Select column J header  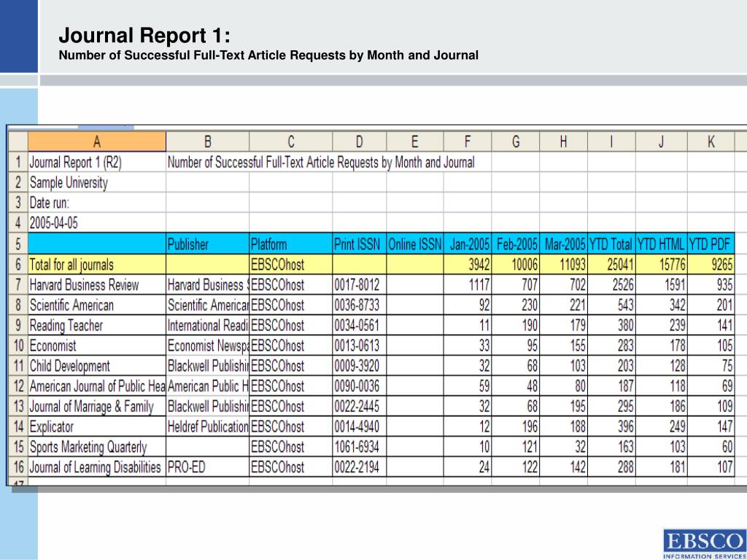tap(661, 141)
